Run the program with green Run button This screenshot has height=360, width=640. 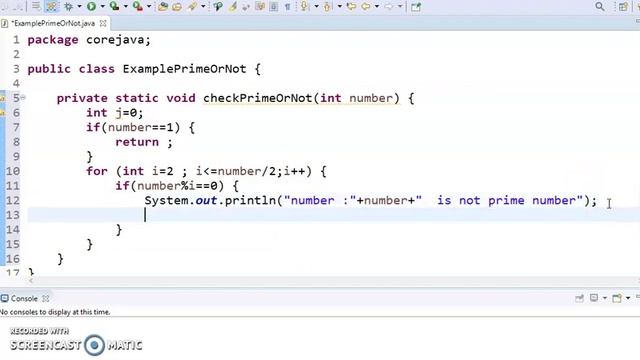point(91,6)
